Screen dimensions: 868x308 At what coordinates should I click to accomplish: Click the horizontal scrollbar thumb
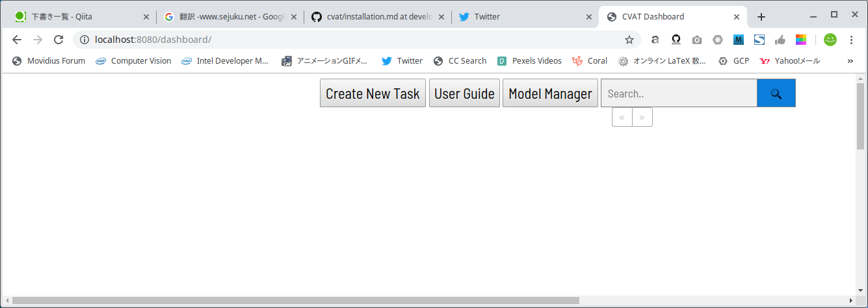click(x=295, y=301)
